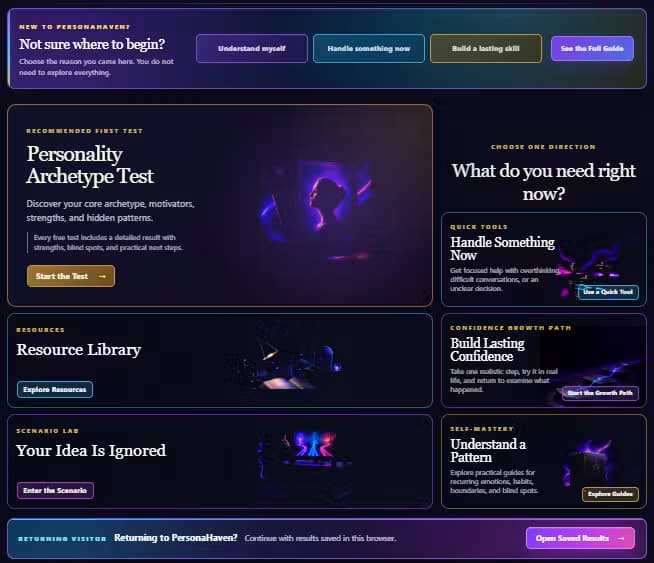654x563 pixels.
Task: Click 'SELF-MASTERY' label
Action: pos(482,429)
